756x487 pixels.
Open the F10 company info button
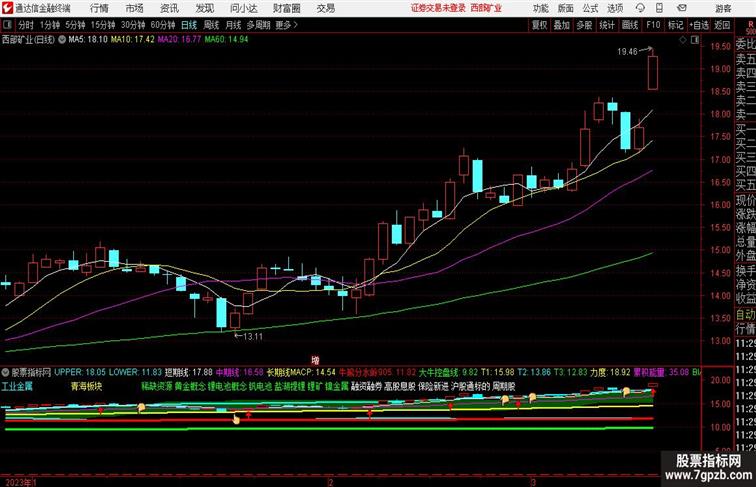click(x=653, y=25)
